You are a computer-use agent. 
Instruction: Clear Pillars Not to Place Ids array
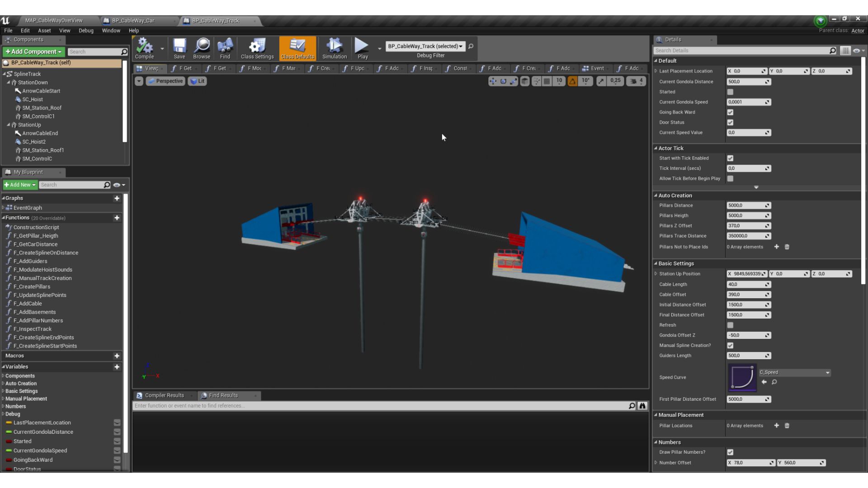click(787, 247)
